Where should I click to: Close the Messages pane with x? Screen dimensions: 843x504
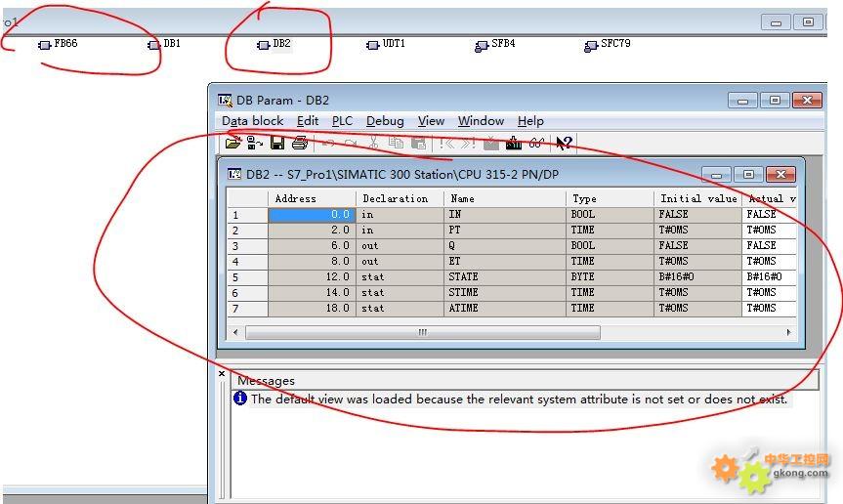point(222,373)
